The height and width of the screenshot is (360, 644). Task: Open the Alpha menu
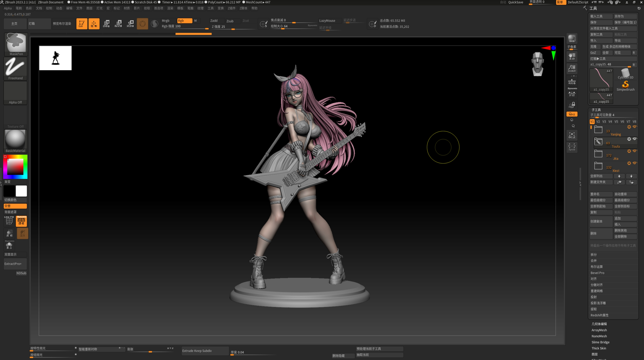(x=8, y=8)
